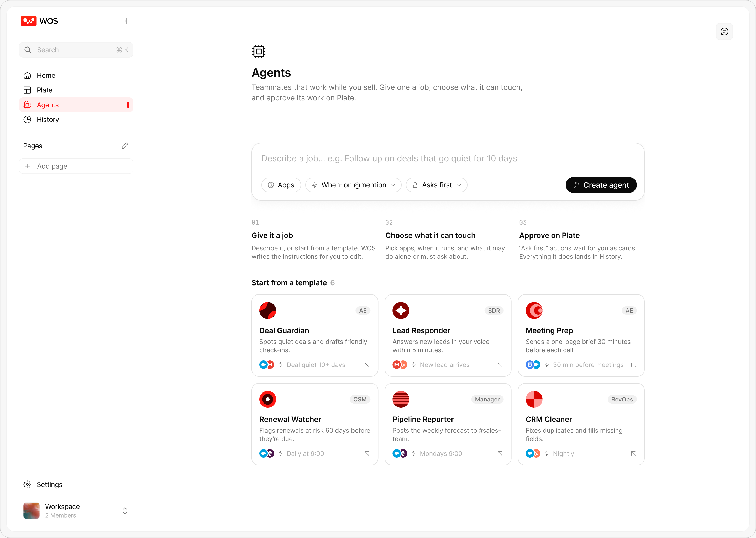Click the "Nightly" trigger text
The image size is (756, 538).
pos(563,453)
